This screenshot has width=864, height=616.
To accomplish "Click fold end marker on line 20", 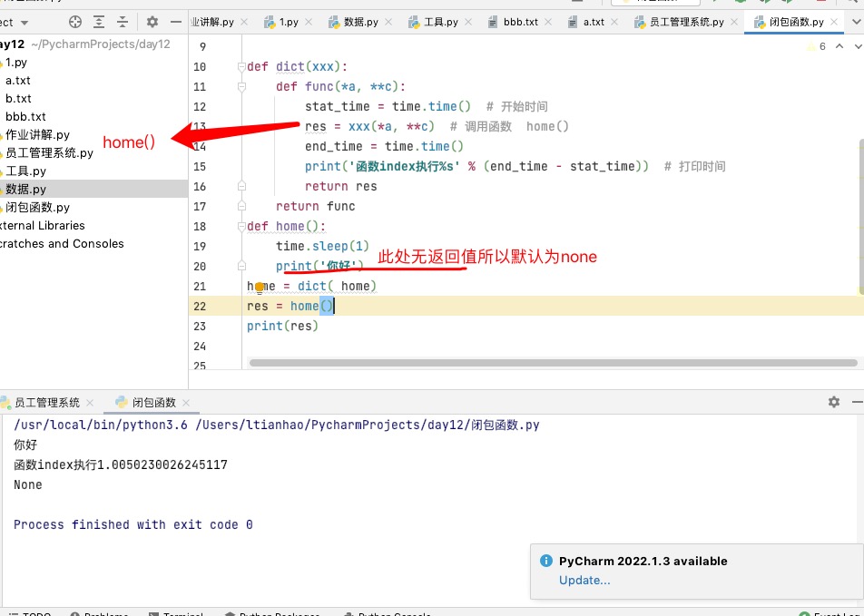I will [x=241, y=266].
